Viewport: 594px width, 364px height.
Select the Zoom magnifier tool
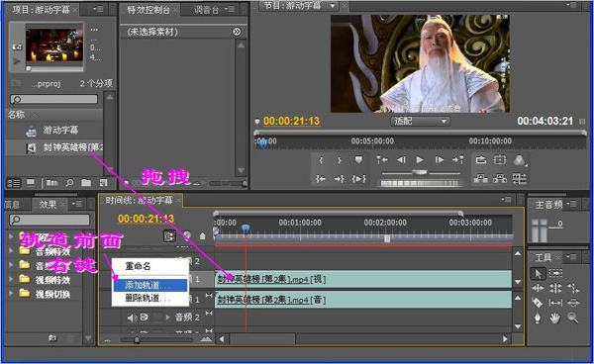point(573,318)
